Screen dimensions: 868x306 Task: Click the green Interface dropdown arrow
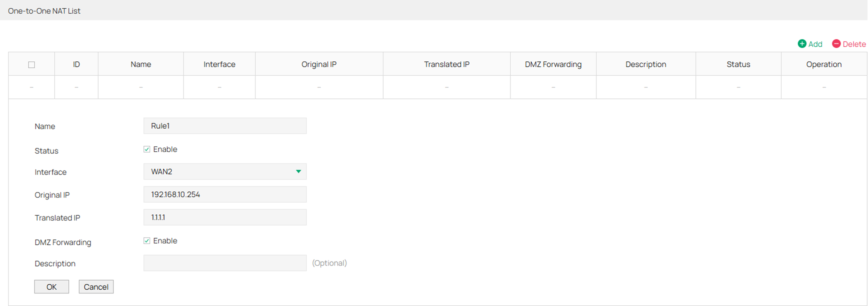298,171
